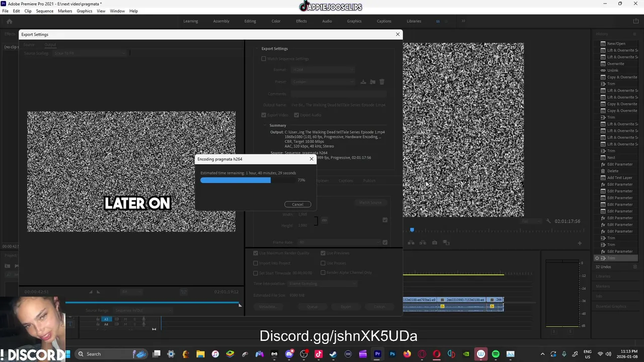Open the Frame Rate dropdown
The height and width of the screenshot is (362, 644).
(x=340, y=242)
